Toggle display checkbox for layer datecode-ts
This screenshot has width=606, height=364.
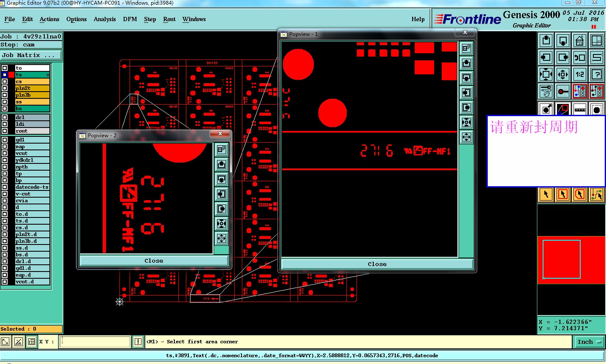(x=5, y=187)
